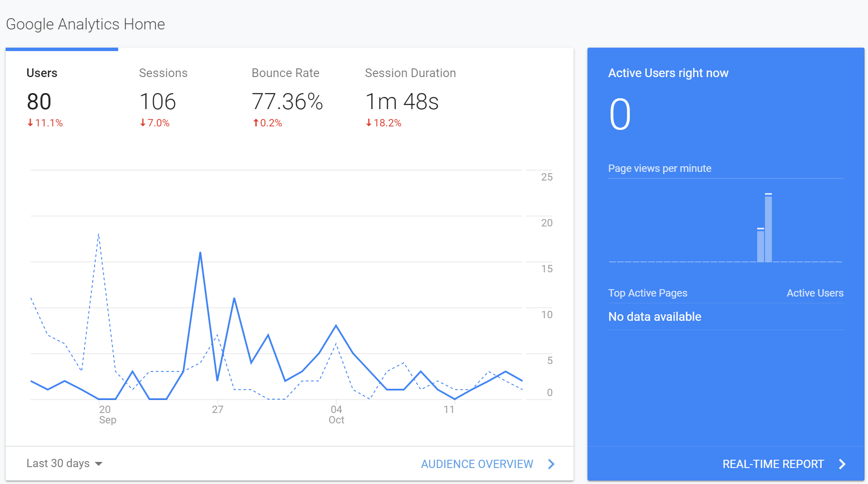868x484 pixels.
Task: Click the sessions value 106
Action: tap(158, 102)
